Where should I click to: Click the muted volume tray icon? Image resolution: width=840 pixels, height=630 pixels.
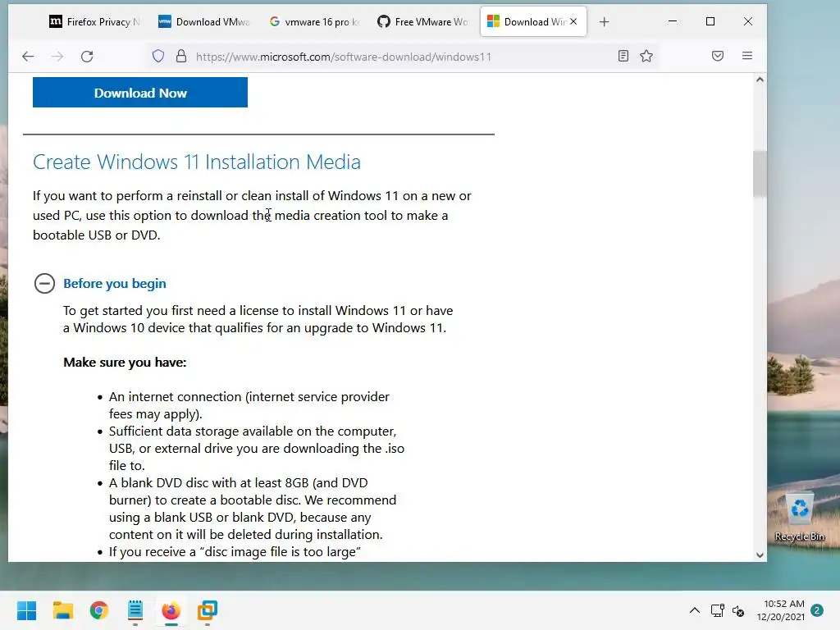point(738,610)
